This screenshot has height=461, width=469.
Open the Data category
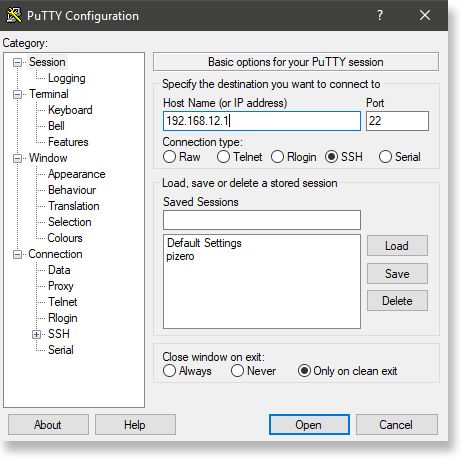59,270
